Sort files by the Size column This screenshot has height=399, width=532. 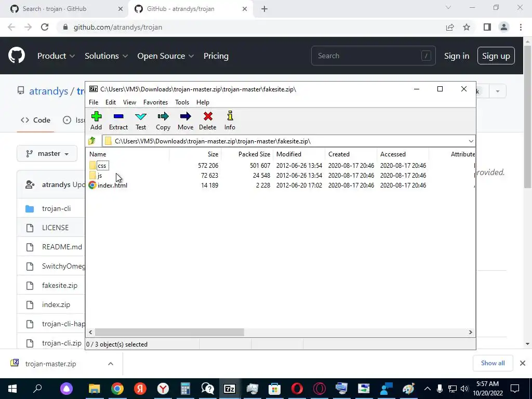tap(195, 154)
